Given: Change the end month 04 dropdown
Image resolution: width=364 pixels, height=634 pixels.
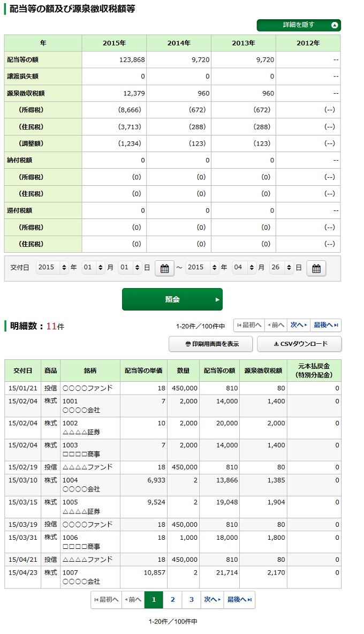Looking at the screenshot, I should [244, 268].
